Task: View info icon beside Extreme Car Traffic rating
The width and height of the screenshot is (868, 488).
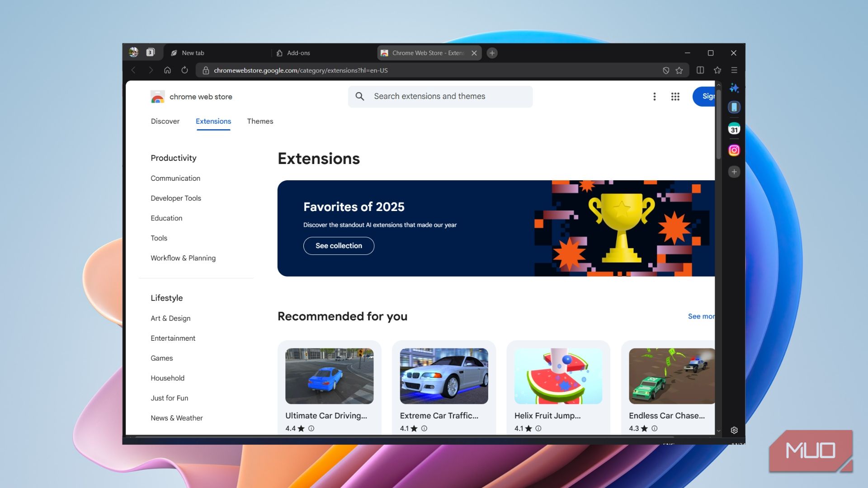Action: [424, 428]
